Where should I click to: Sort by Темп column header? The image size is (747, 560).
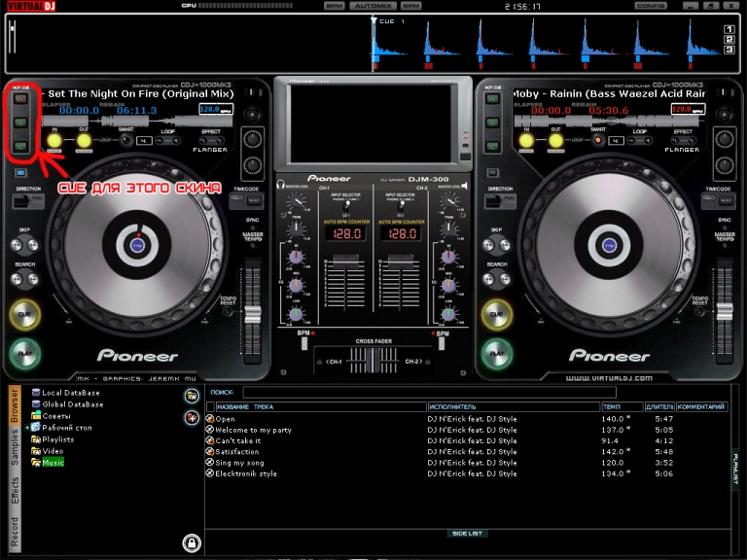pyautogui.click(x=622, y=406)
